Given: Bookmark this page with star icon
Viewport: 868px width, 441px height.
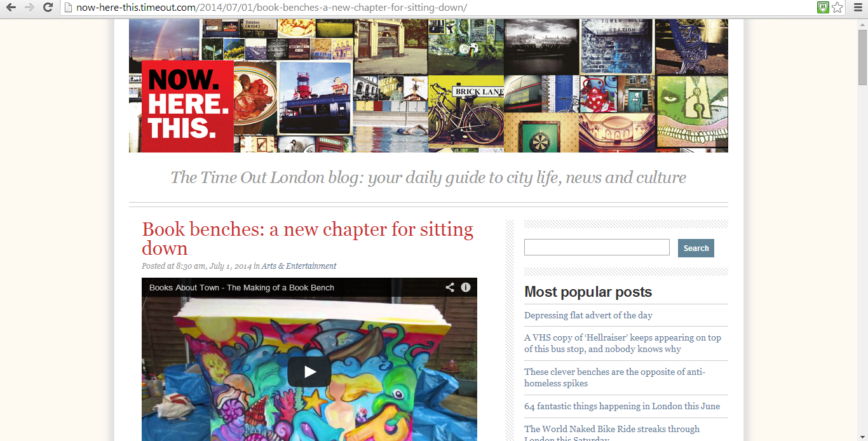Looking at the screenshot, I should (837, 8).
